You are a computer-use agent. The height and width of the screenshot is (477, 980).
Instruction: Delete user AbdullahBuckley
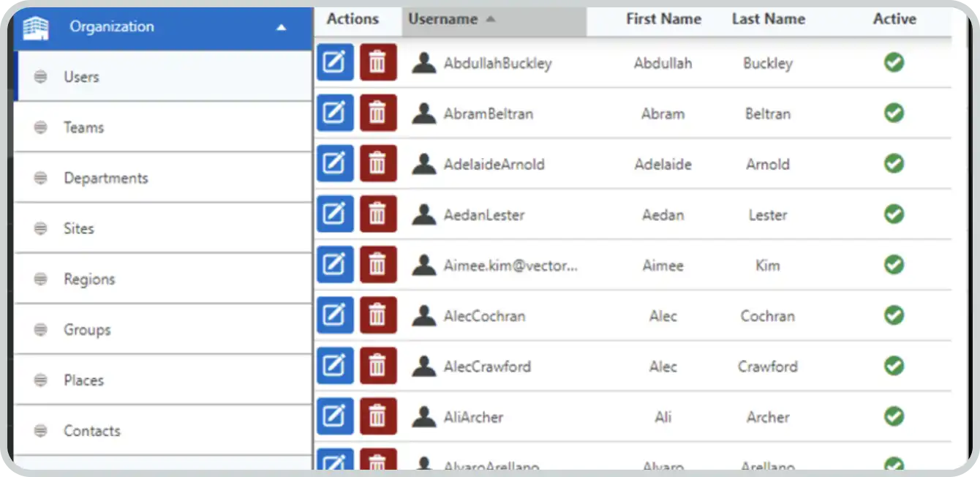click(378, 62)
